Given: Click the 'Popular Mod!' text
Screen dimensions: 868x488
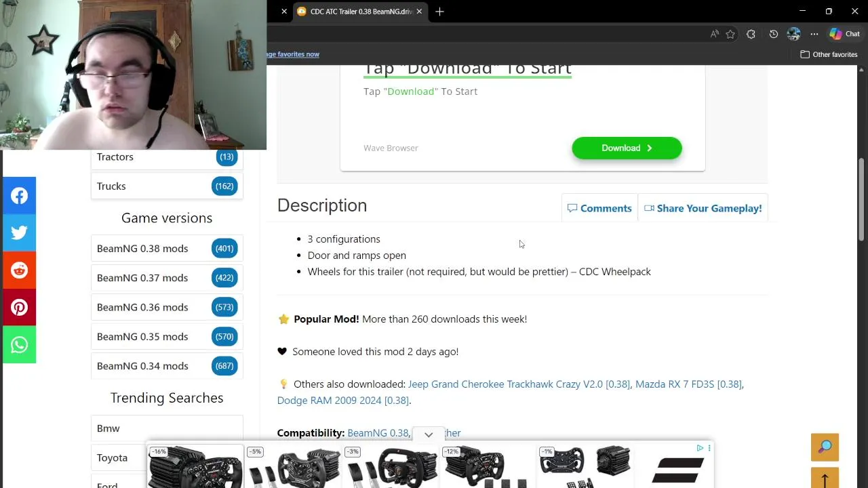Looking at the screenshot, I should coord(326,319).
